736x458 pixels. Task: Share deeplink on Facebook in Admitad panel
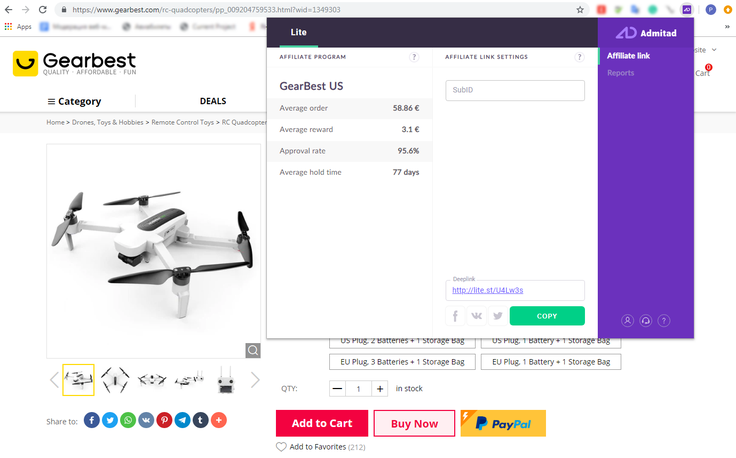point(455,316)
